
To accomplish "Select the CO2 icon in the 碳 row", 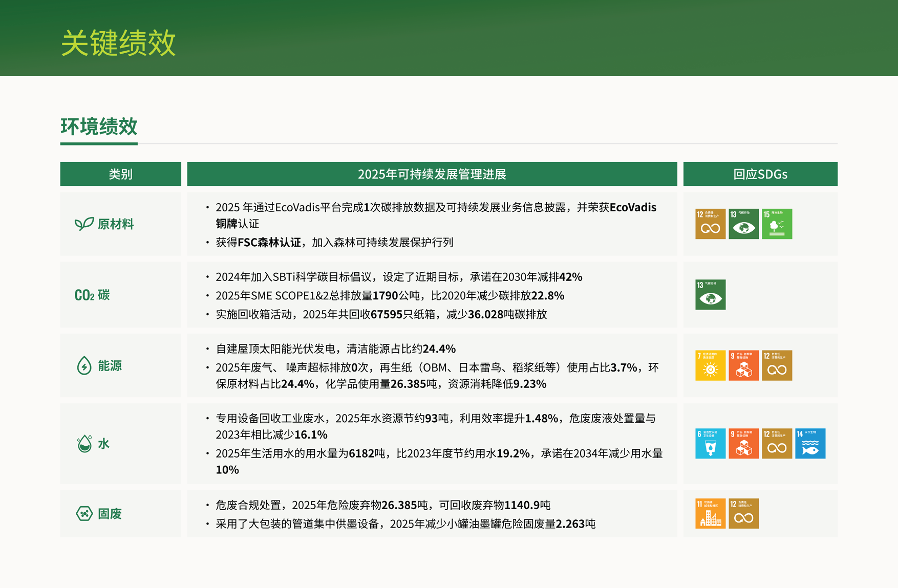I will pos(84,295).
